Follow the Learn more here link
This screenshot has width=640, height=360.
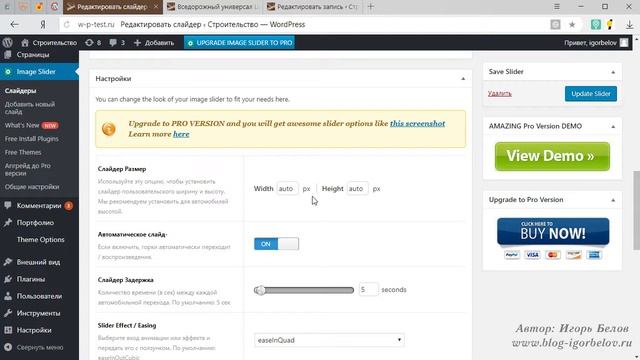click(x=181, y=134)
